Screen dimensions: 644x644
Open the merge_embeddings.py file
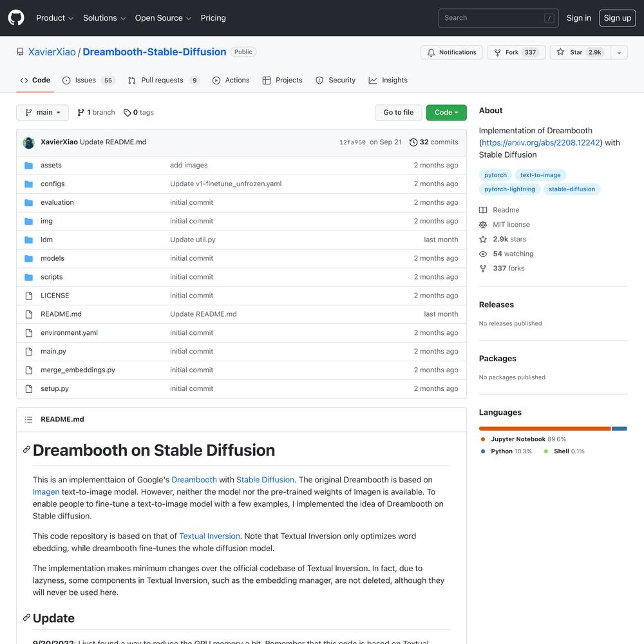click(x=78, y=370)
